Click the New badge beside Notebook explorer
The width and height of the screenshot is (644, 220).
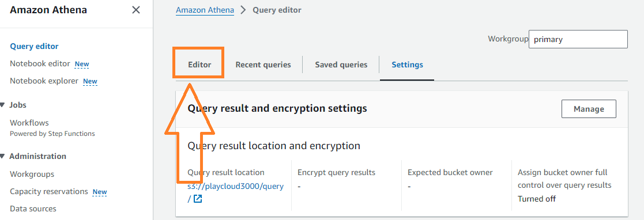90,81
